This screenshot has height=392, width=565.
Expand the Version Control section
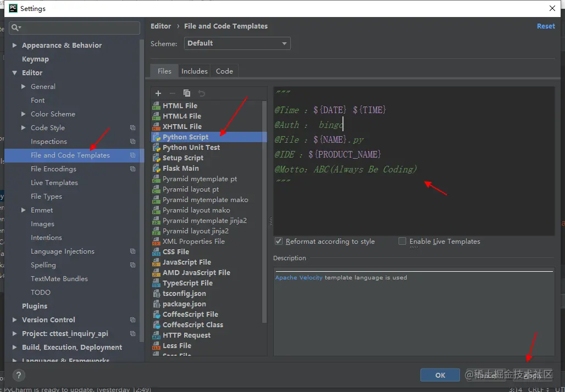coord(14,320)
